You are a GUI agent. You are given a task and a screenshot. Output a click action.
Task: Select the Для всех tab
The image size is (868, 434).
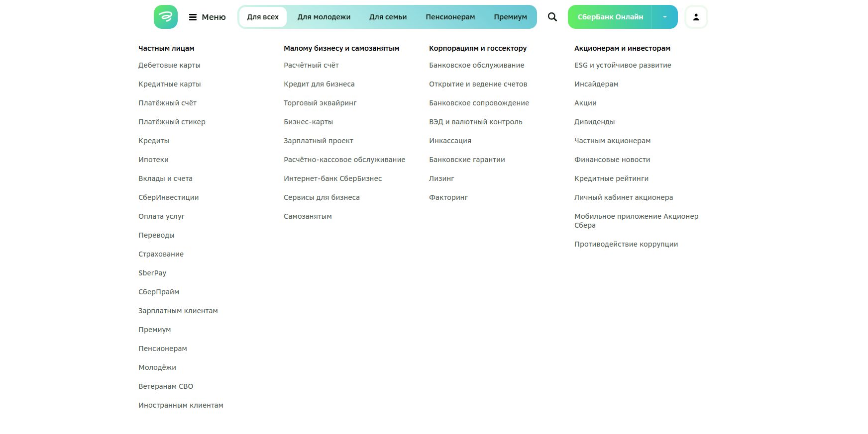pyautogui.click(x=263, y=17)
